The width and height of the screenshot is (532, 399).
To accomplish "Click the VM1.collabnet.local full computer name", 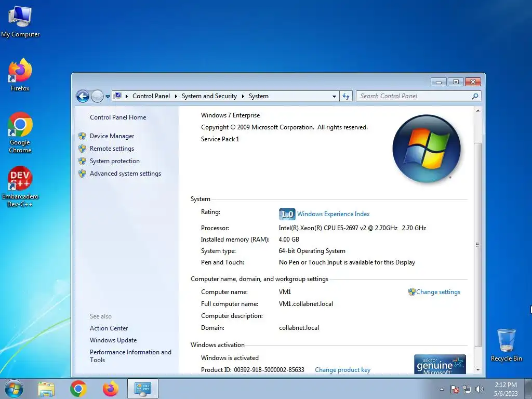I will click(305, 304).
